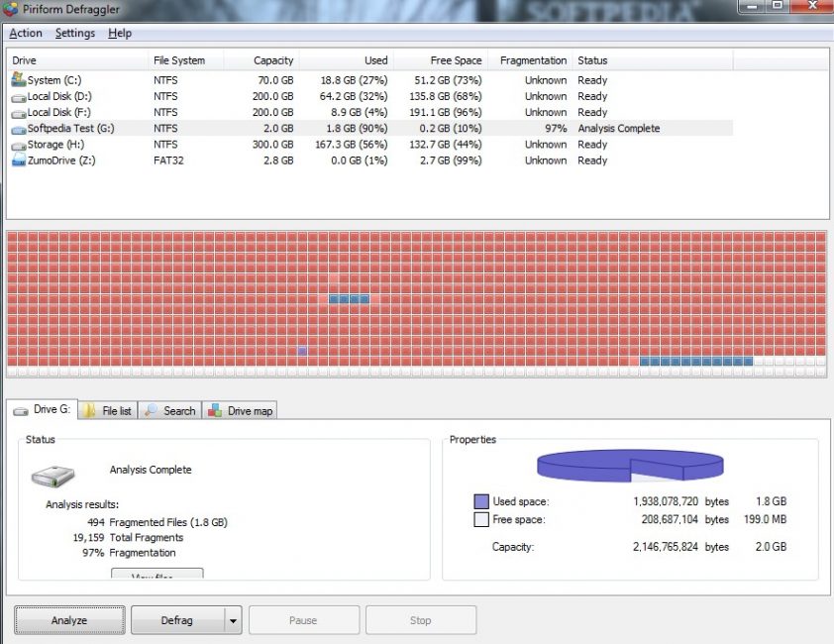
Task: Click the 19,159 Total Fragments result
Action: [128, 538]
